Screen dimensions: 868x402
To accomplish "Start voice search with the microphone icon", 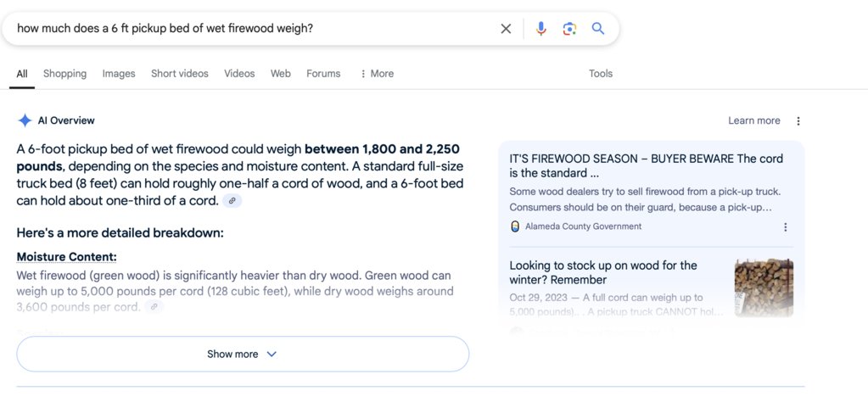I will (540, 29).
